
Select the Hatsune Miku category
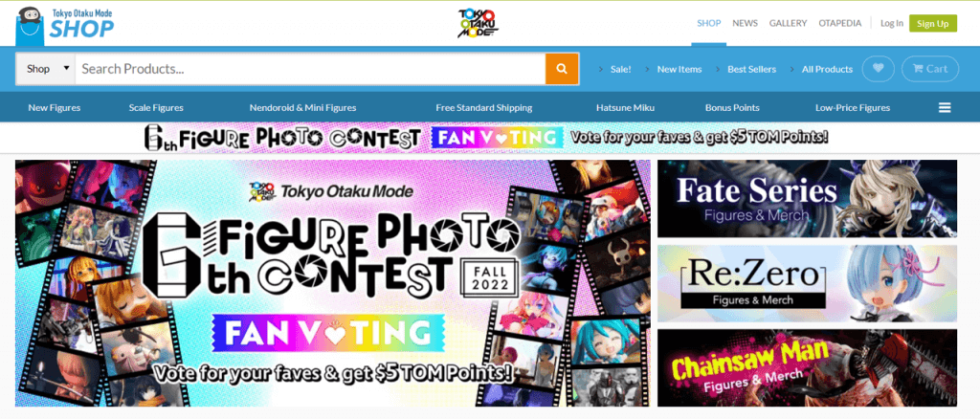click(x=625, y=107)
